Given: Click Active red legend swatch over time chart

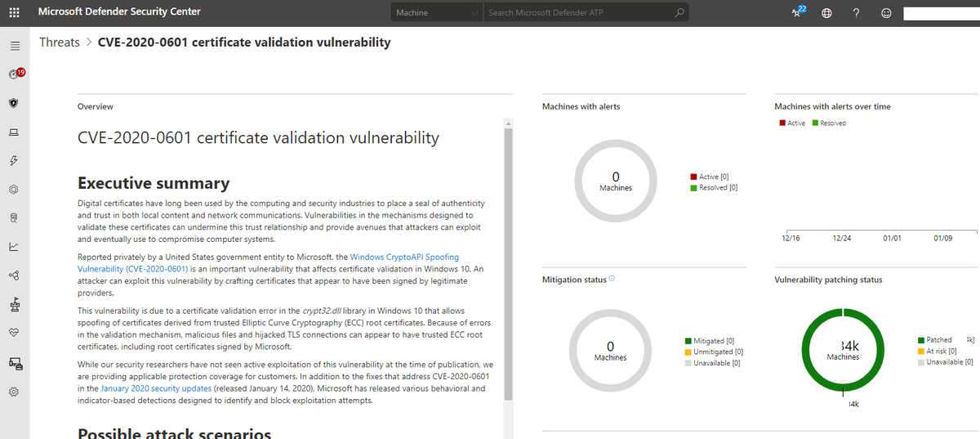Looking at the screenshot, I should [x=782, y=123].
